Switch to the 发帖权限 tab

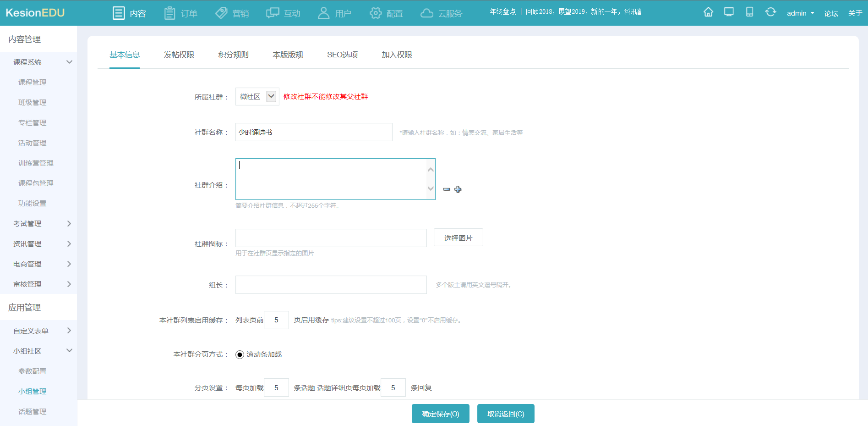tap(179, 55)
